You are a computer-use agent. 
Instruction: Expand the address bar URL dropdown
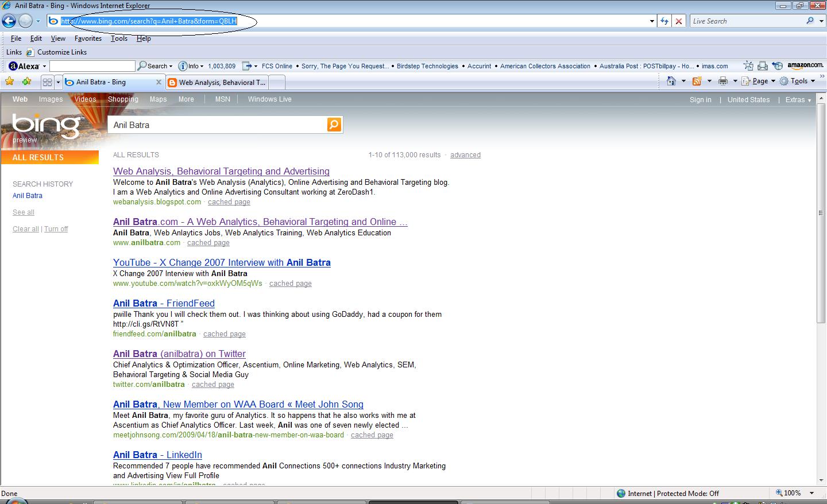point(652,21)
